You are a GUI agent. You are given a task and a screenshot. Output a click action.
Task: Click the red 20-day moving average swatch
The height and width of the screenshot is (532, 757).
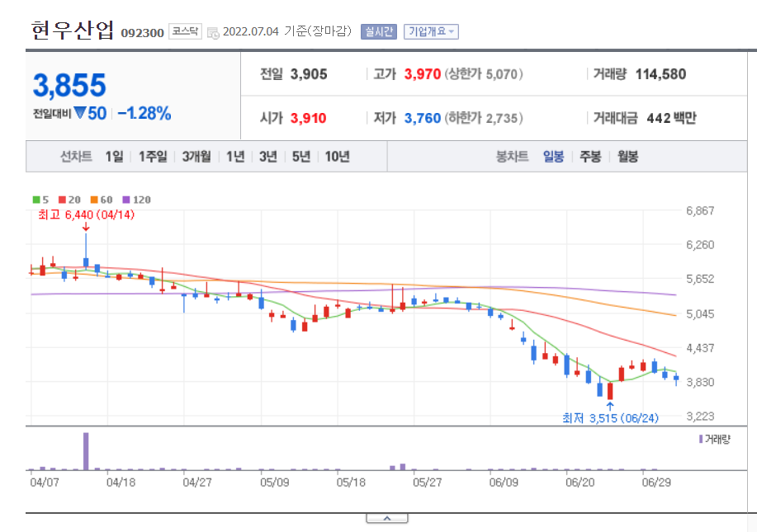(x=62, y=200)
